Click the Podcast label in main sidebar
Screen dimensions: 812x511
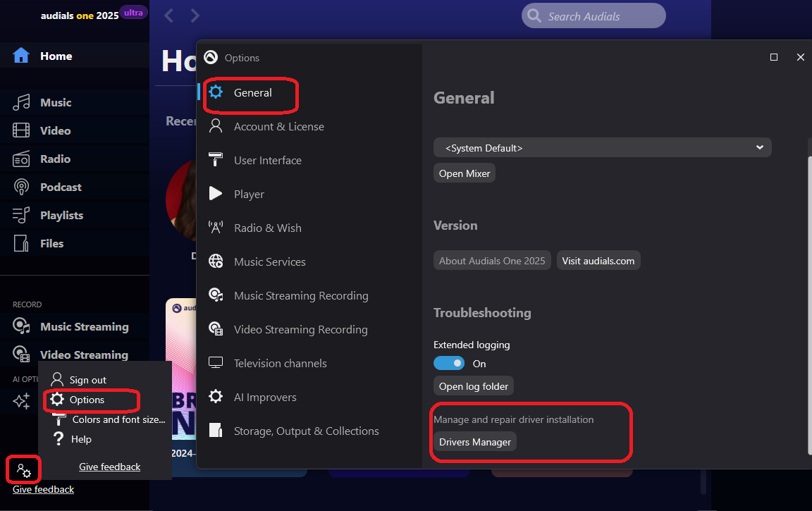click(61, 187)
